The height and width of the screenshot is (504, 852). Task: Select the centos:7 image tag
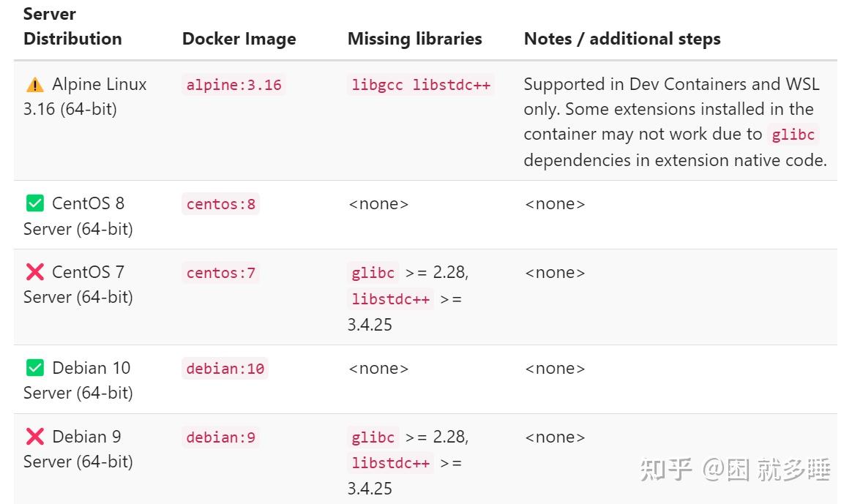point(220,273)
